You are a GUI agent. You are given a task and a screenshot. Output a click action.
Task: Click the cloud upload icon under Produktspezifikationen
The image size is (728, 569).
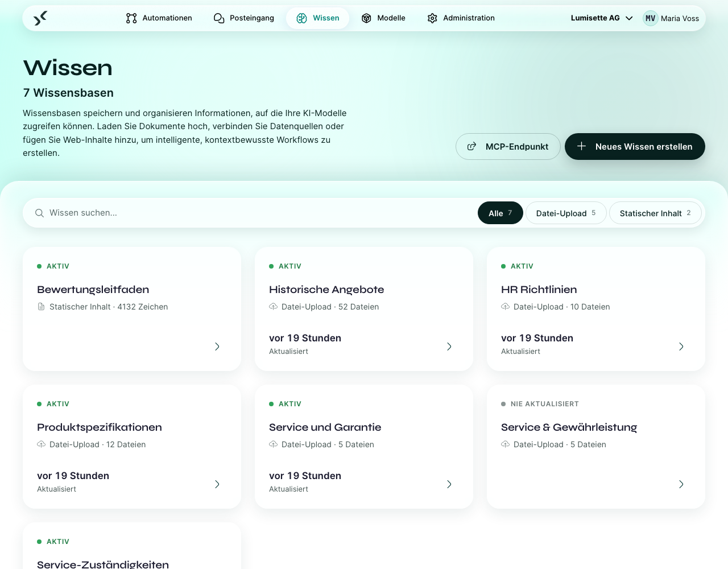[x=41, y=444]
